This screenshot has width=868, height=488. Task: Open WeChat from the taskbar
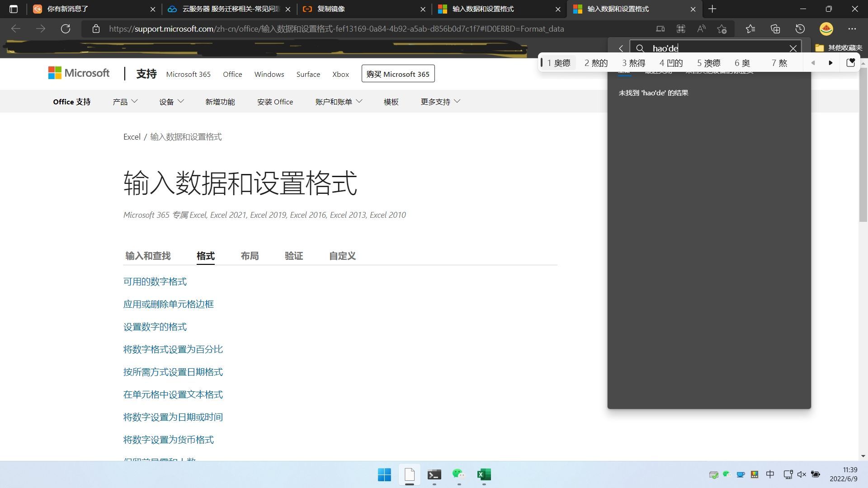(x=458, y=474)
